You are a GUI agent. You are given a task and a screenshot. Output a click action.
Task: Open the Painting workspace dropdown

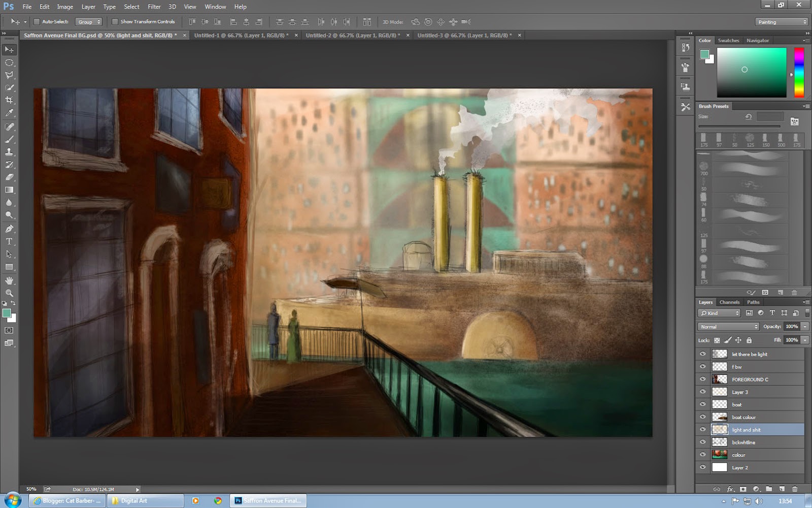click(x=782, y=22)
